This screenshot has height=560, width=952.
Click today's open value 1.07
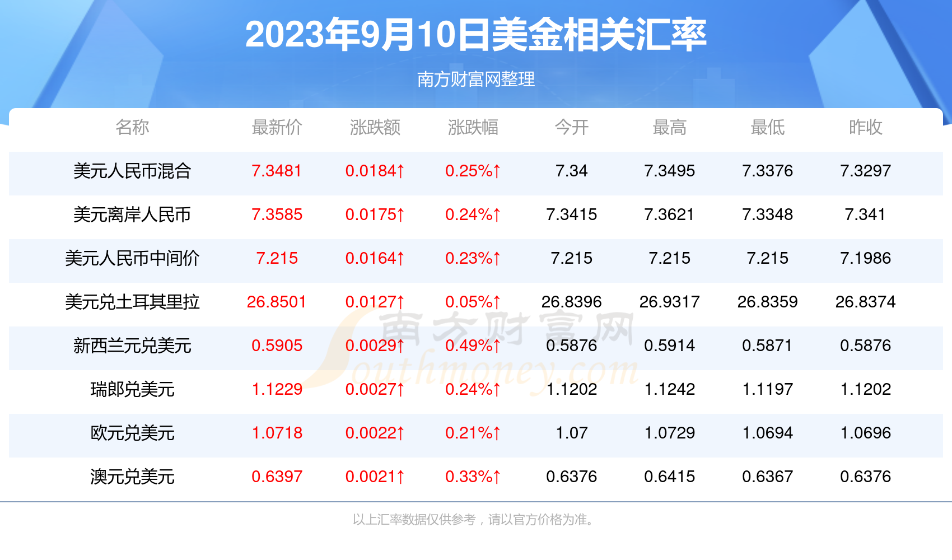click(572, 433)
